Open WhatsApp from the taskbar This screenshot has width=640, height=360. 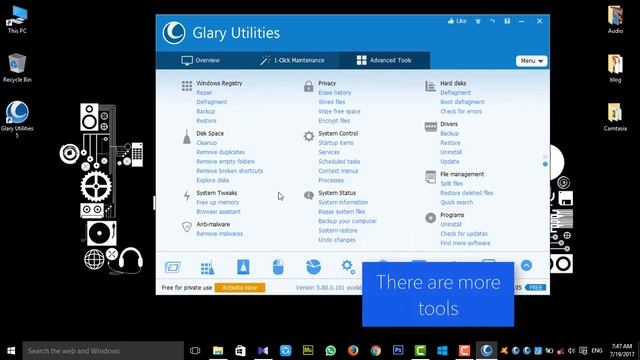click(331, 351)
